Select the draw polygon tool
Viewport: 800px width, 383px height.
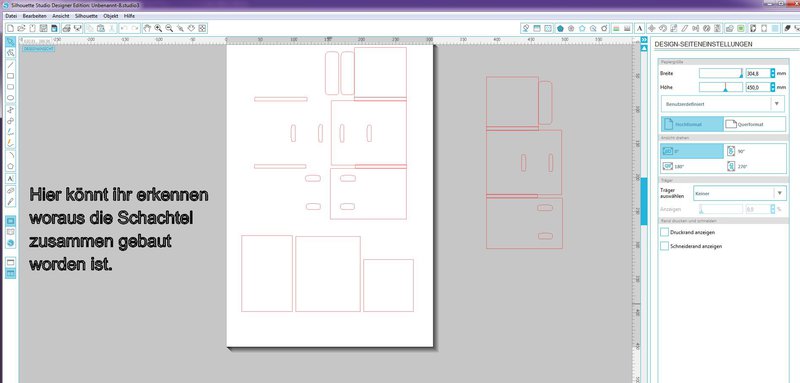click(x=10, y=167)
